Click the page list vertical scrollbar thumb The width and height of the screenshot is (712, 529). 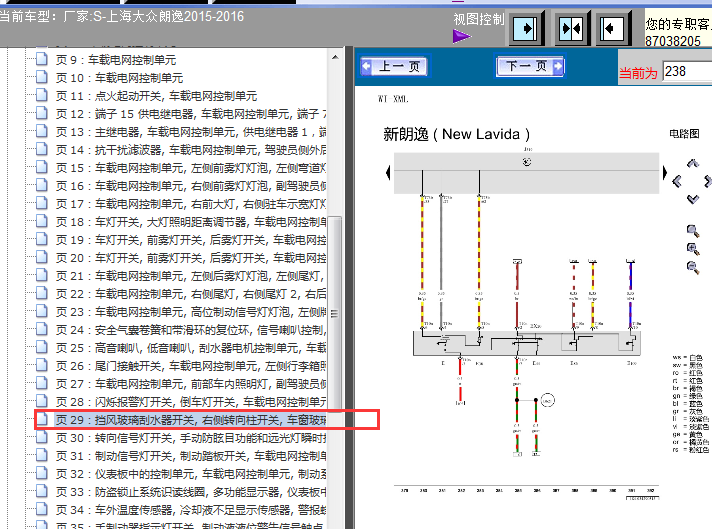pyautogui.click(x=335, y=313)
